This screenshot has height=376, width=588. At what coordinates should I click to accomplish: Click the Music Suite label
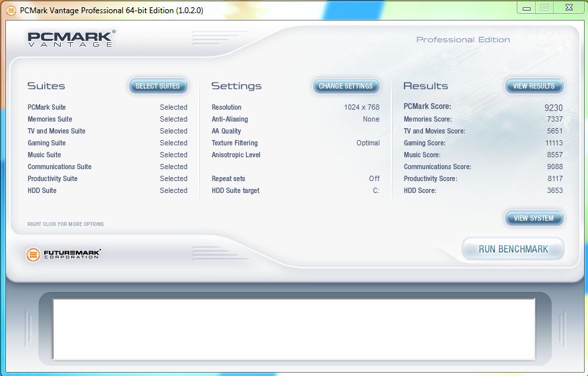[x=44, y=155]
